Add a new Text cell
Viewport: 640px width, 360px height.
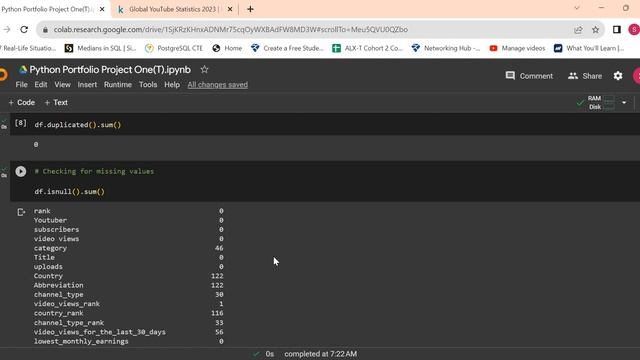(56, 102)
